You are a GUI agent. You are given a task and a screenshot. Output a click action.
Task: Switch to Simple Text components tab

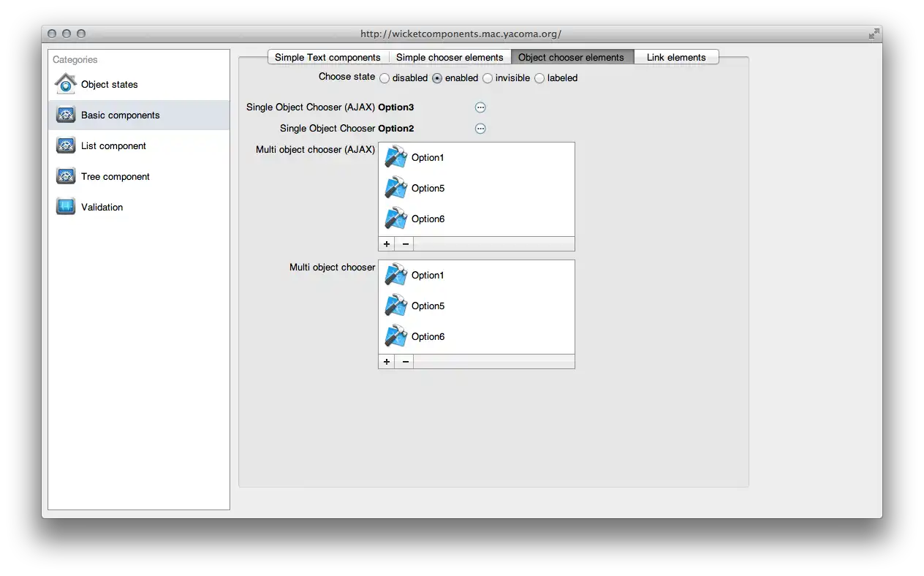(x=327, y=57)
